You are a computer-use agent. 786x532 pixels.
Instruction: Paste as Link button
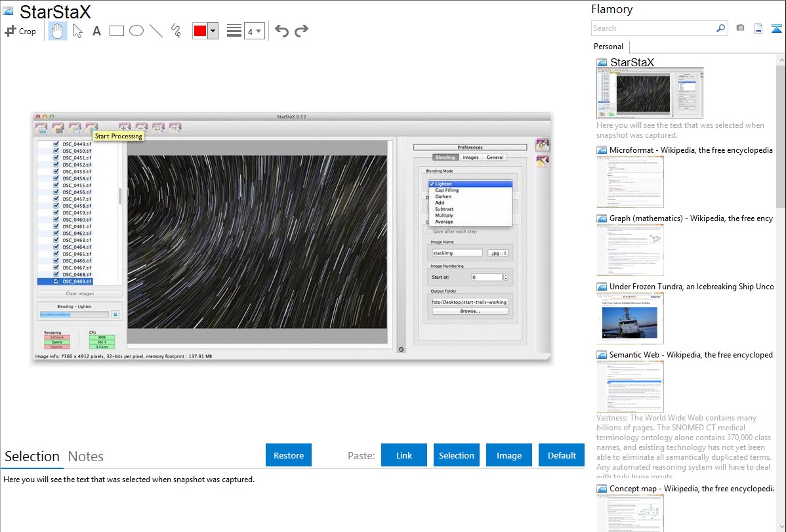(404, 455)
